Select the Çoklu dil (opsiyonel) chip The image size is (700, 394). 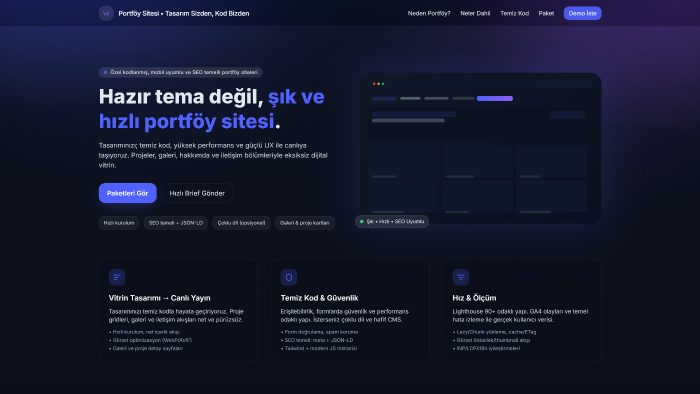click(241, 223)
